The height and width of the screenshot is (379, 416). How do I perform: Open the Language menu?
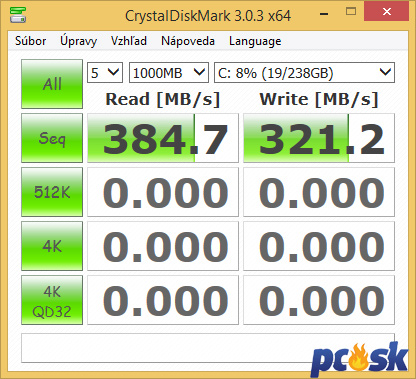tap(255, 41)
